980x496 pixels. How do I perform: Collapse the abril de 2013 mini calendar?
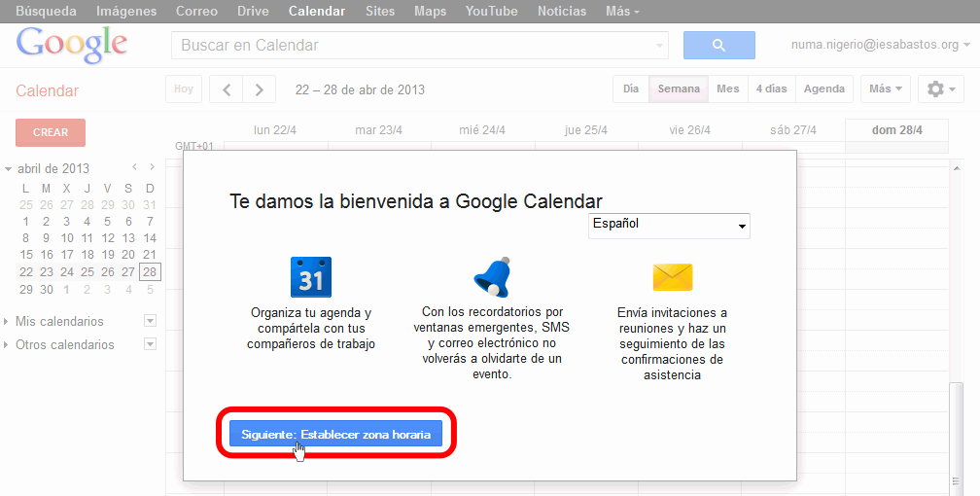pyautogui.click(x=8, y=169)
